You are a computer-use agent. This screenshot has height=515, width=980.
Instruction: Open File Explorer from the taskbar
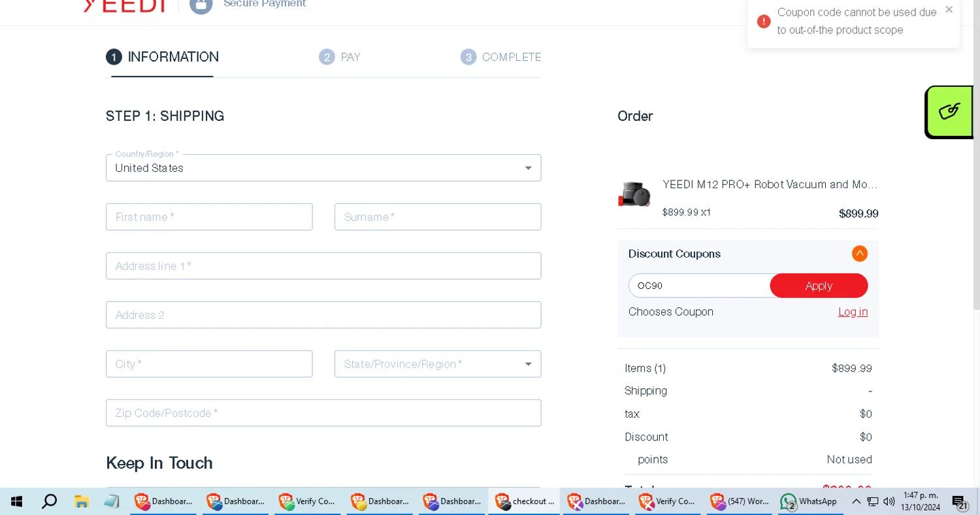(x=81, y=501)
